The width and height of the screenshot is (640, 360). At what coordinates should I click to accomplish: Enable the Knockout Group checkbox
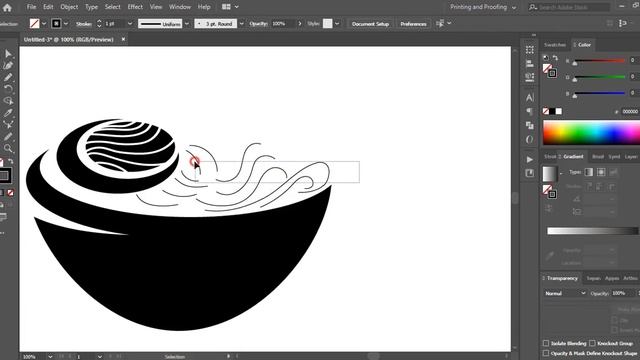(x=592, y=343)
